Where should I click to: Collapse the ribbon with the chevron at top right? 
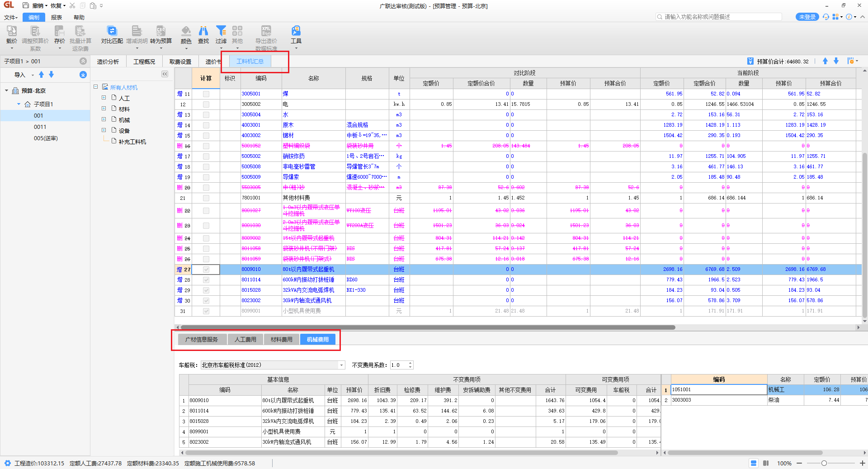point(863,17)
